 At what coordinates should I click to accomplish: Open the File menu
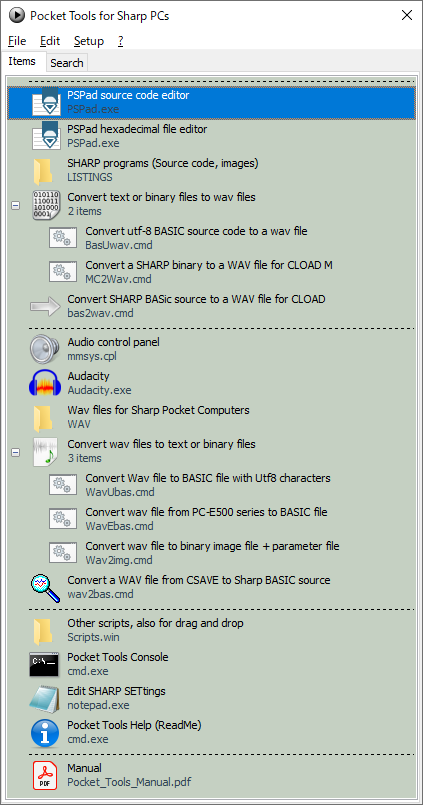coord(17,41)
